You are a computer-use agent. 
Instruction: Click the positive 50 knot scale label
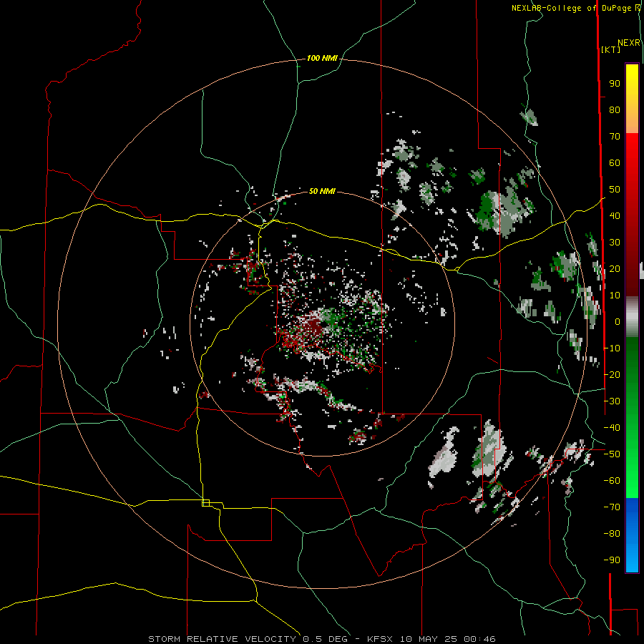(615, 190)
